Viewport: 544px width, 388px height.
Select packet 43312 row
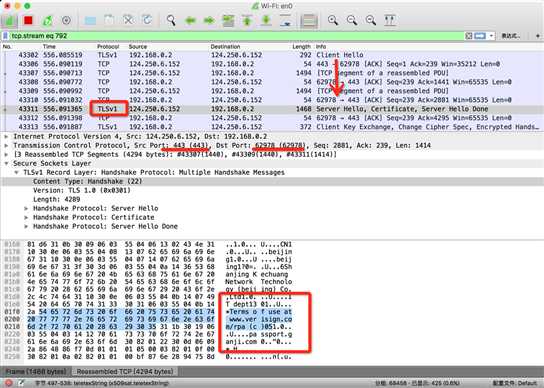click(272, 118)
